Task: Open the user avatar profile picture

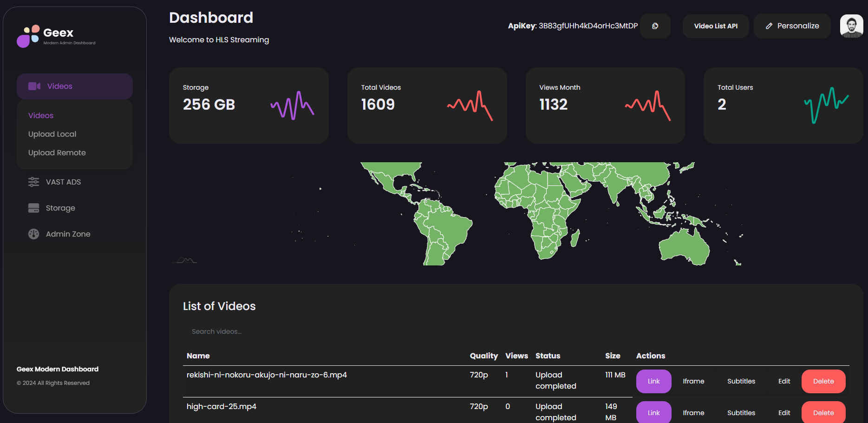Action: (x=851, y=26)
